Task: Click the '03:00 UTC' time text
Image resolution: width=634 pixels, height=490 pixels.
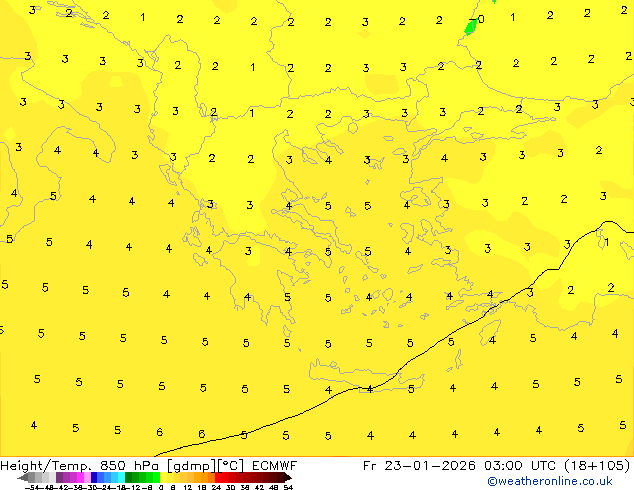Action: (x=518, y=466)
